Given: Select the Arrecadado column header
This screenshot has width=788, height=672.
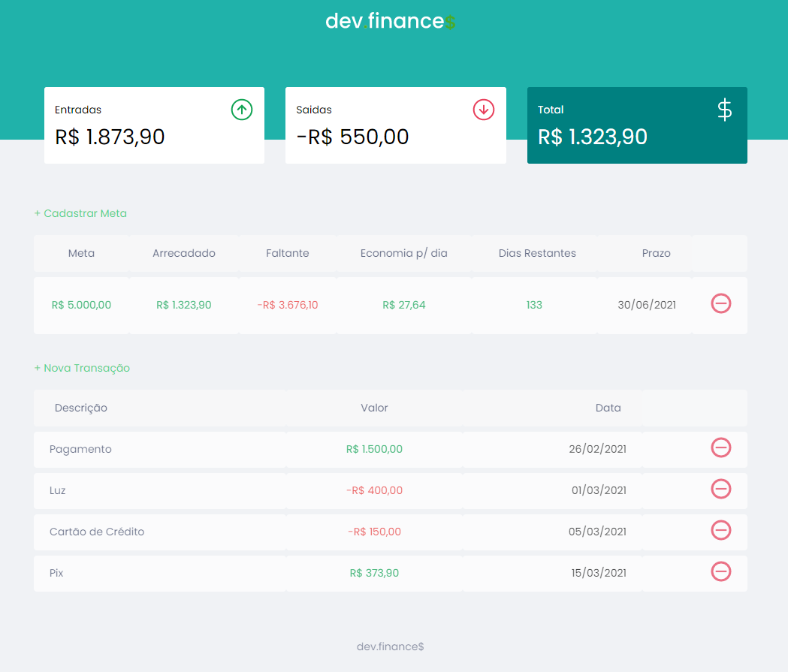Looking at the screenshot, I should (x=183, y=253).
